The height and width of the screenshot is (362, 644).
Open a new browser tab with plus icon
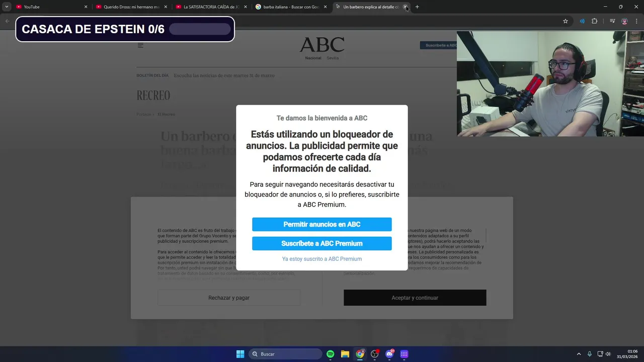(x=417, y=7)
